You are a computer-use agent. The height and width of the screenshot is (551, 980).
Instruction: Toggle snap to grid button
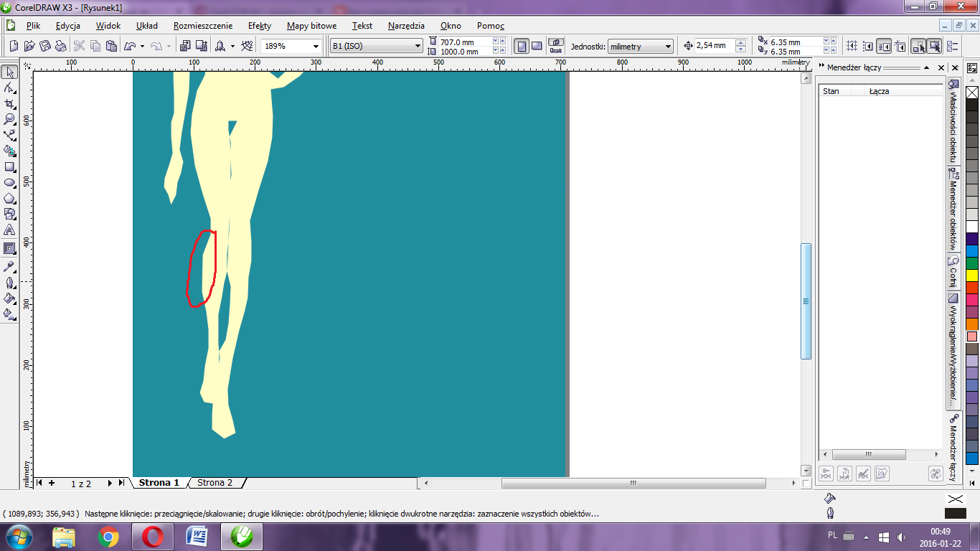(x=852, y=46)
